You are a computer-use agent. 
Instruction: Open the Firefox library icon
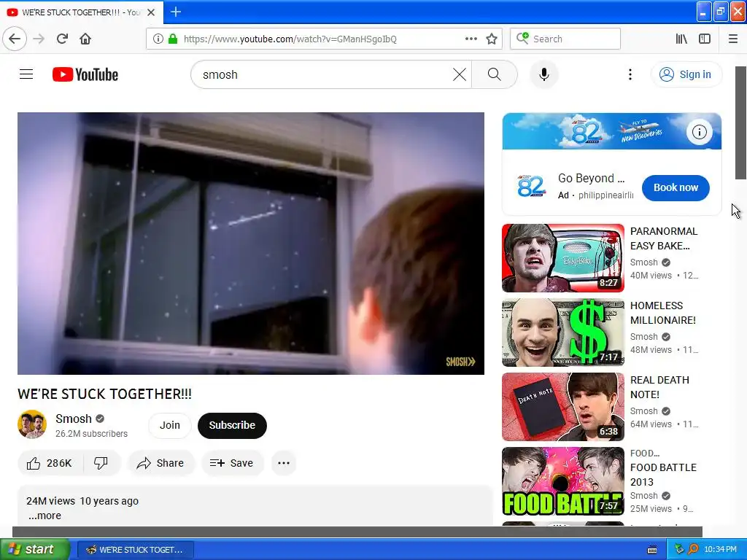point(681,39)
